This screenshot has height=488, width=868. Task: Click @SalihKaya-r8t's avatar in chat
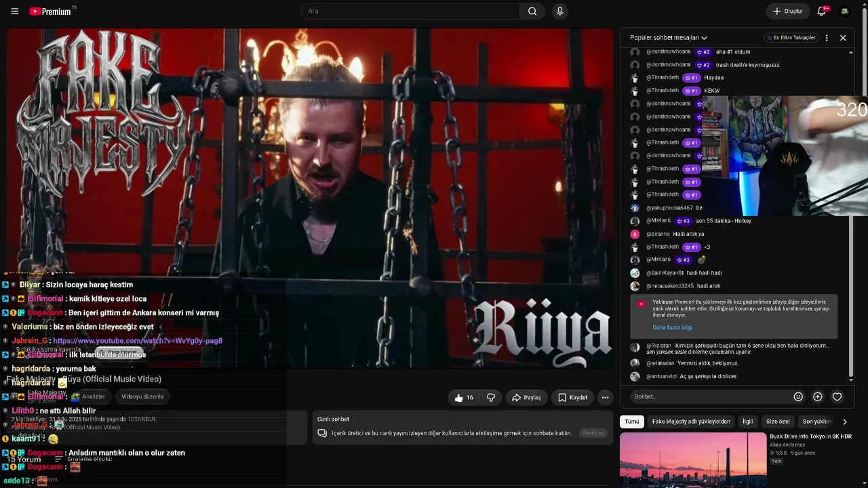tap(635, 273)
